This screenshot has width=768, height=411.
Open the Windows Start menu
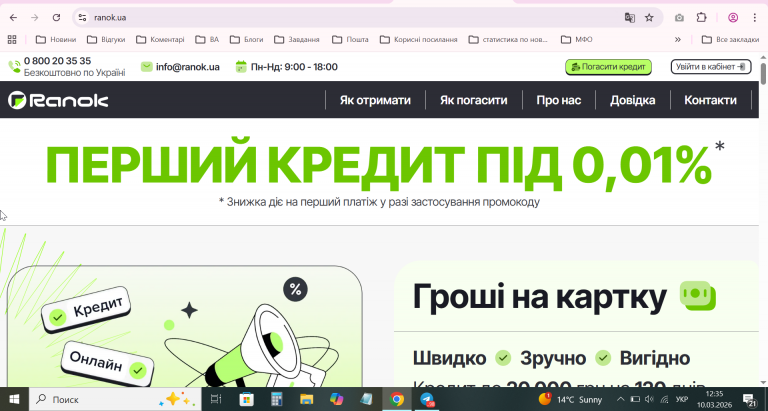point(14,399)
